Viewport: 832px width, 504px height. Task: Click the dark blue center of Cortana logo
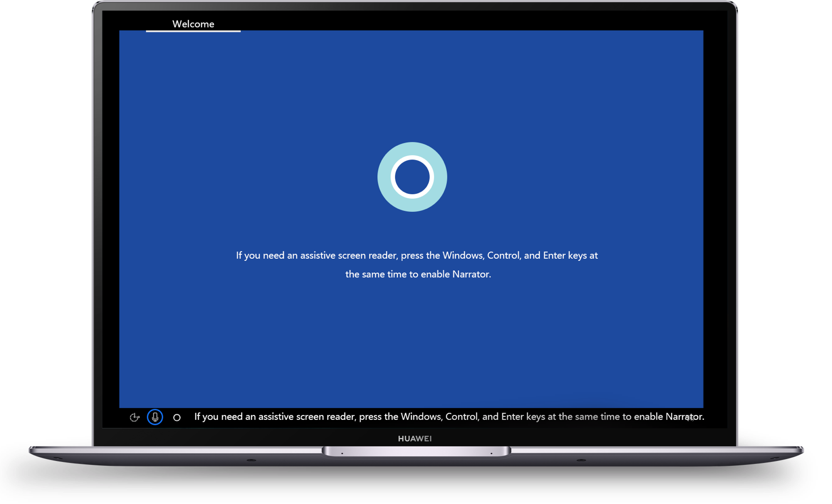[412, 177]
